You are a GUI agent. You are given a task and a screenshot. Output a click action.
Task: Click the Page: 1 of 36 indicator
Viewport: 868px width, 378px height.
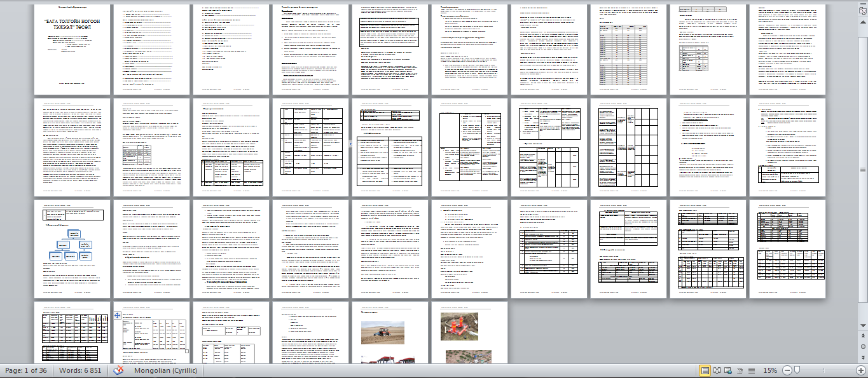[27, 370]
